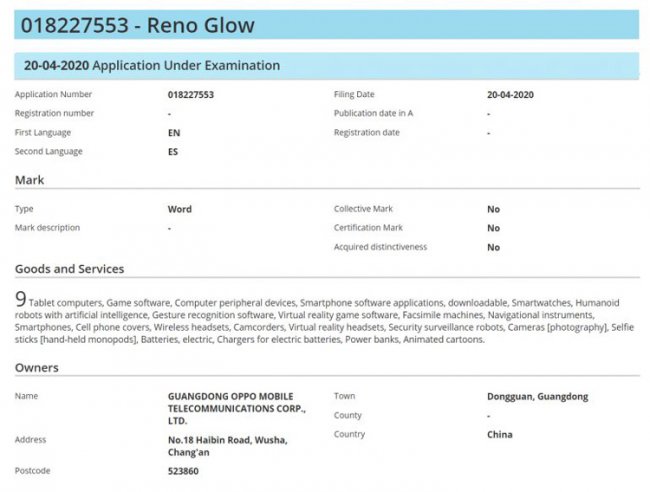Viewport: 650px width, 492px height.
Task: Collapse the Owners section heading
Action: tap(37, 368)
